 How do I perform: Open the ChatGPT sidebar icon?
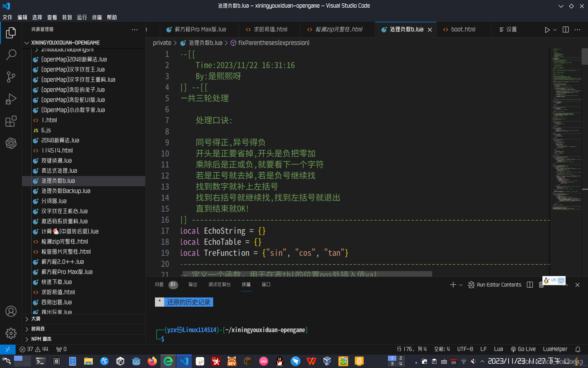(x=11, y=143)
